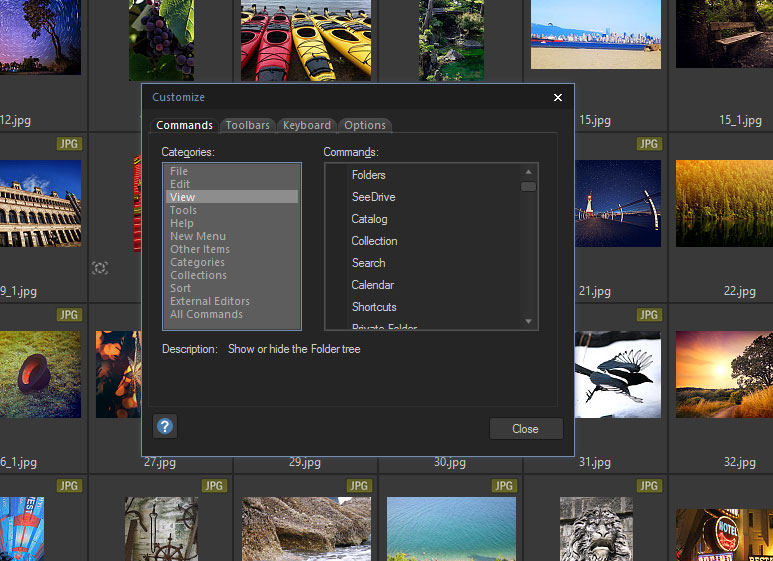The width and height of the screenshot is (773, 561).
Task: Switch to the Commands tab
Action: click(184, 125)
